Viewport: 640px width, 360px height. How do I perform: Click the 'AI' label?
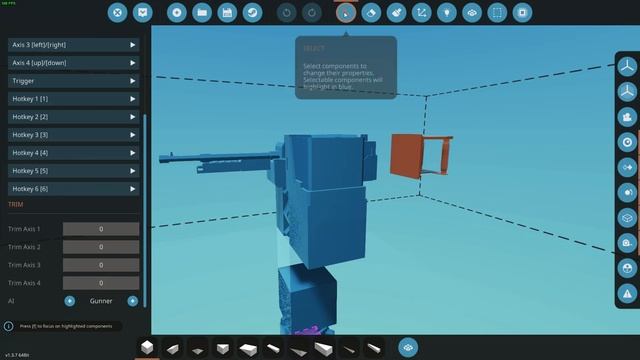tap(11, 301)
